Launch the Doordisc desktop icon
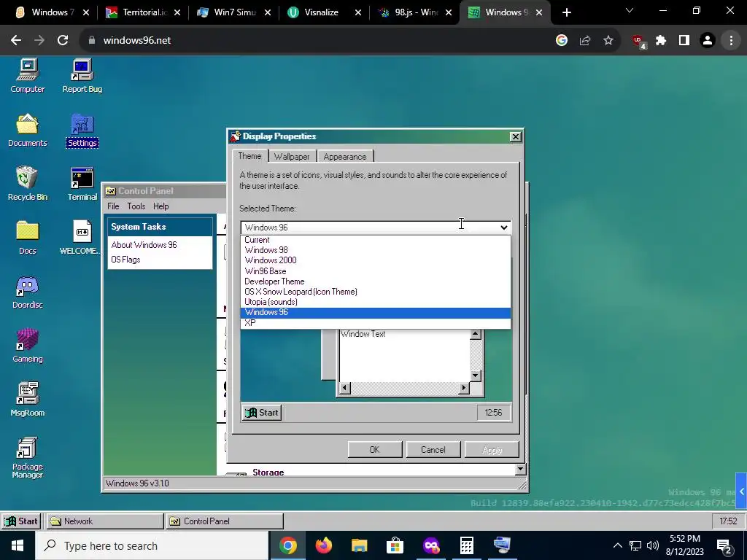This screenshot has height=560, width=747. 27,292
